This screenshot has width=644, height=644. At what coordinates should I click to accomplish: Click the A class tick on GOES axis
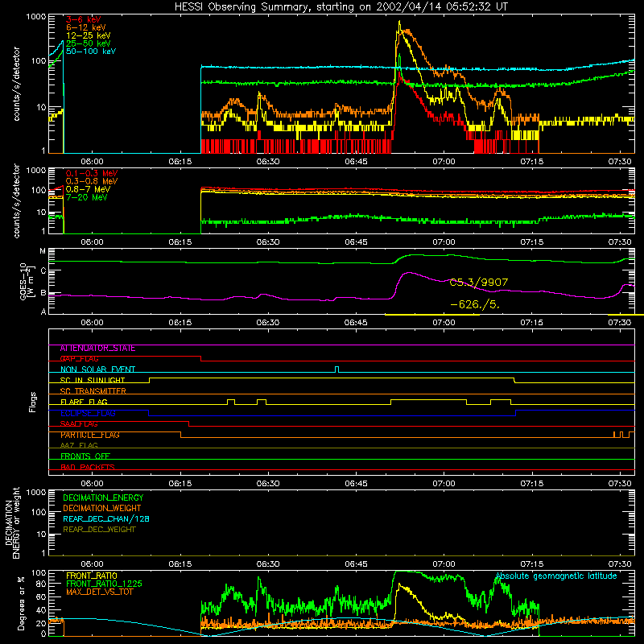(43, 312)
